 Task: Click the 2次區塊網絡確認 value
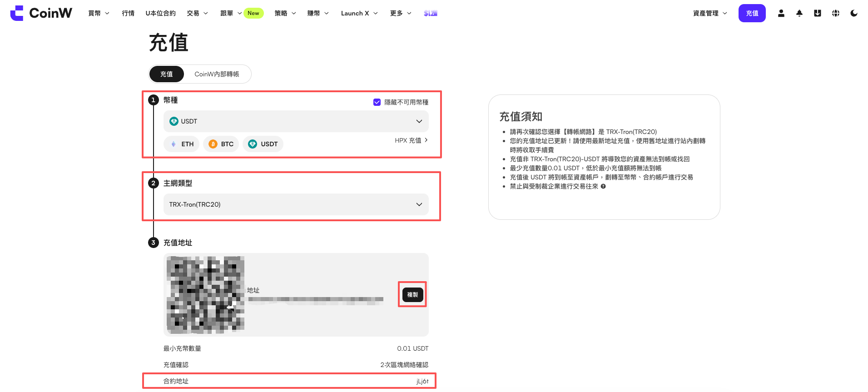point(404,365)
